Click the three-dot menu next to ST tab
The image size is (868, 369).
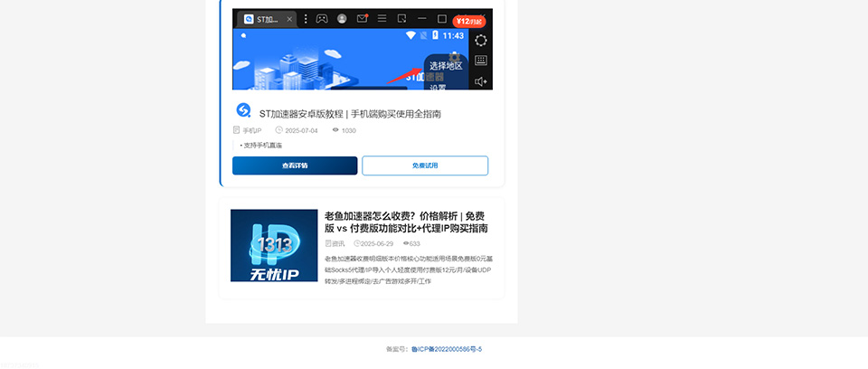tap(306, 19)
